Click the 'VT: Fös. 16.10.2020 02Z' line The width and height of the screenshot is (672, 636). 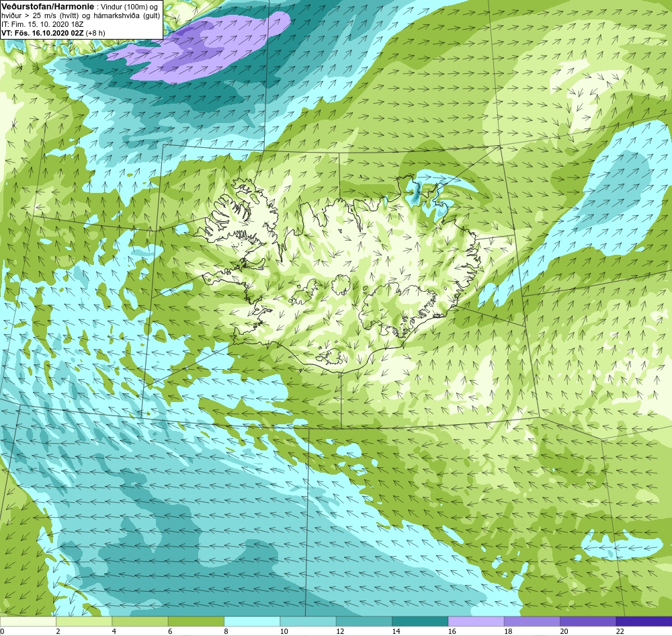point(43,33)
